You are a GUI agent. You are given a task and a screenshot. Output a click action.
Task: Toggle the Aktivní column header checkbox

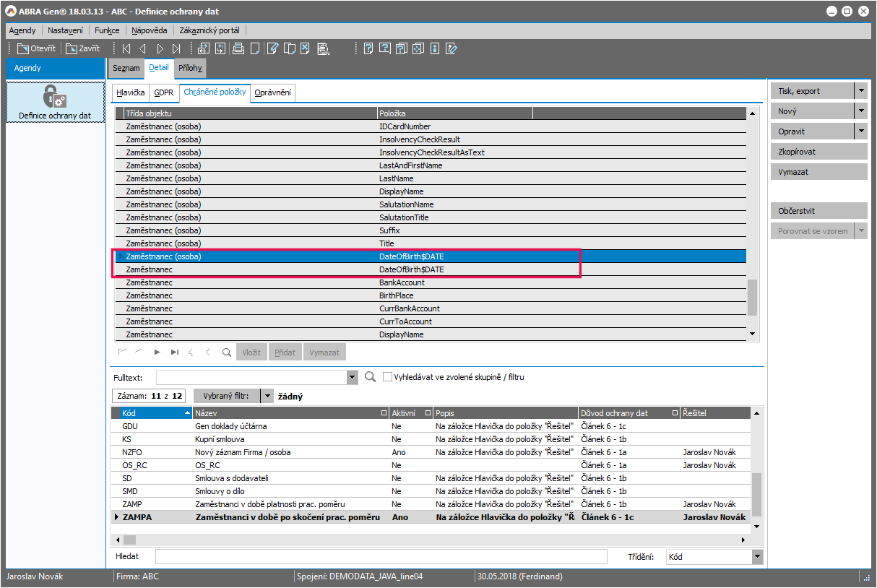pyautogui.click(x=428, y=413)
